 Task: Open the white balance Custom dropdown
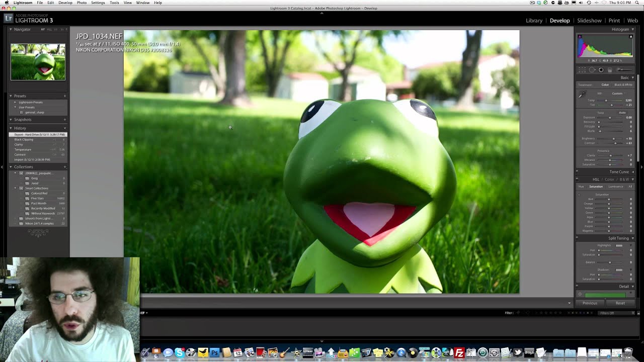coord(618,94)
